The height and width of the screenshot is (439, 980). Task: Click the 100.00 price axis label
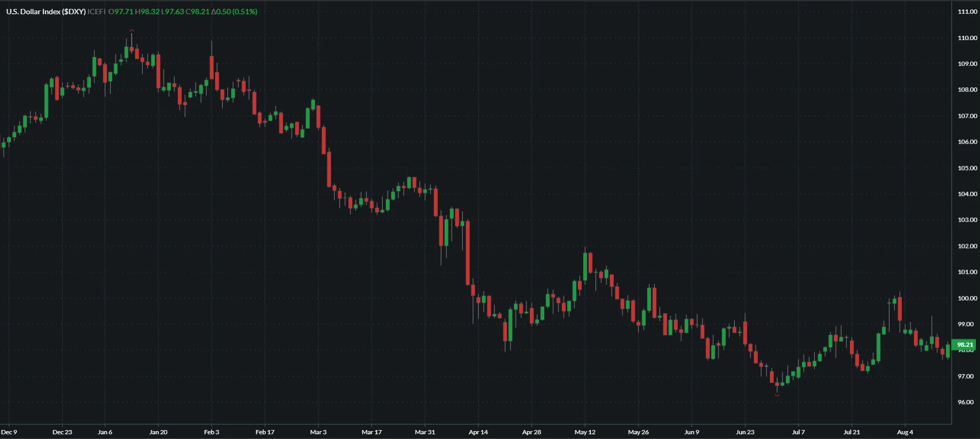pos(967,298)
